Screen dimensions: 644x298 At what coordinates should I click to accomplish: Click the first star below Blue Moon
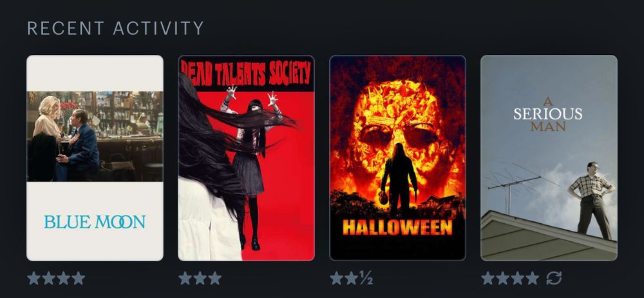[x=34, y=278]
